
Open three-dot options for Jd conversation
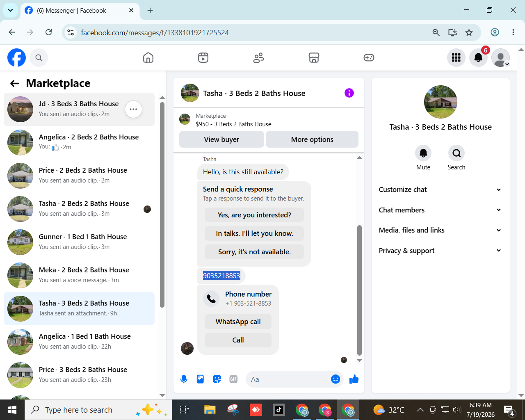(x=133, y=109)
